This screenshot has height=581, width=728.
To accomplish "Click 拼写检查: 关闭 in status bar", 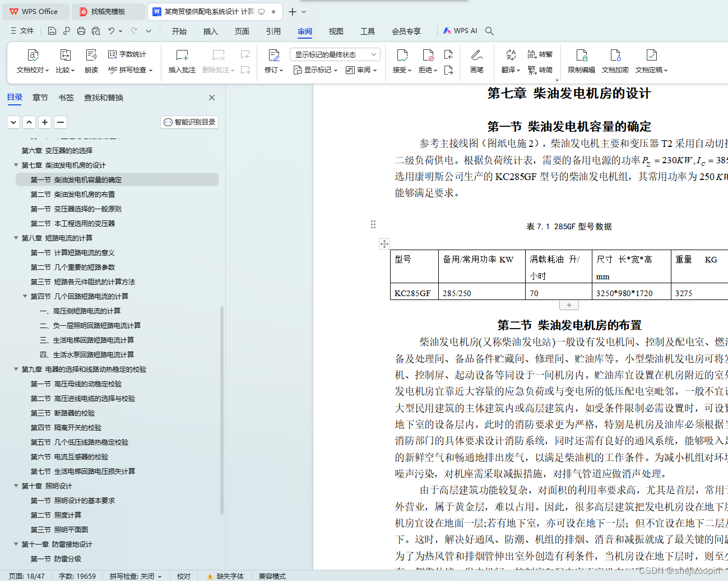I will [136, 576].
